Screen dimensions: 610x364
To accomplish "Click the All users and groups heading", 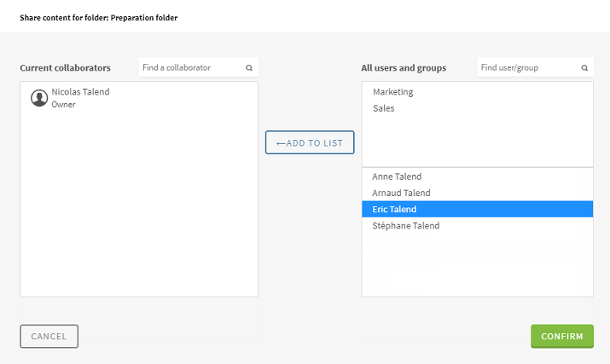I will pyautogui.click(x=404, y=67).
